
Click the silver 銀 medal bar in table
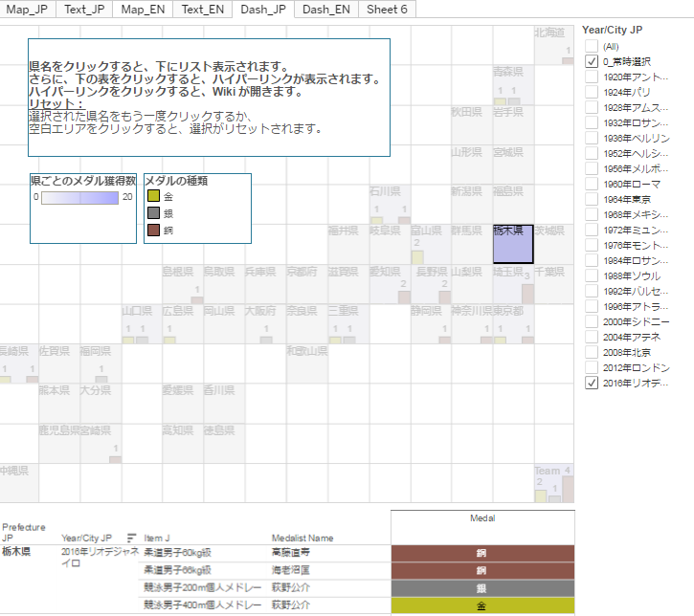(x=482, y=588)
